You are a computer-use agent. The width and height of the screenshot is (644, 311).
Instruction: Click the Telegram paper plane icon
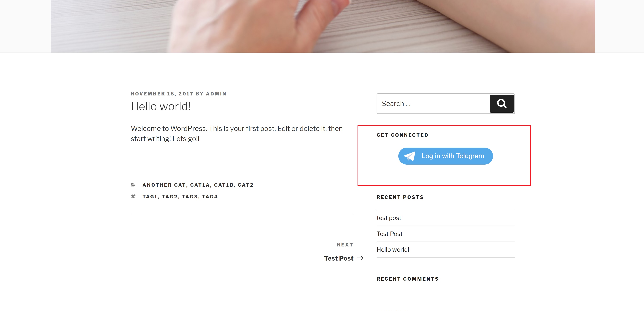(x=410, y=156)
